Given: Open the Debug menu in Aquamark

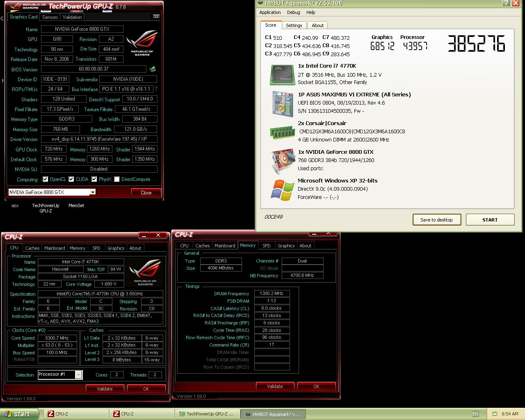Looking at the screenshot, I should (x=294, y=12).
